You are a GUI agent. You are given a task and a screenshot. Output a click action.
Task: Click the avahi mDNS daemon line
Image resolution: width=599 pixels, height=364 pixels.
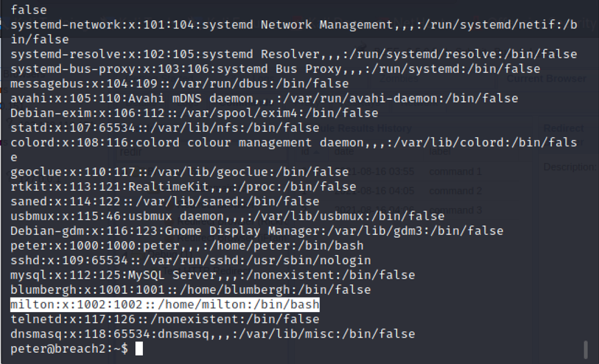tap(264, 98)
